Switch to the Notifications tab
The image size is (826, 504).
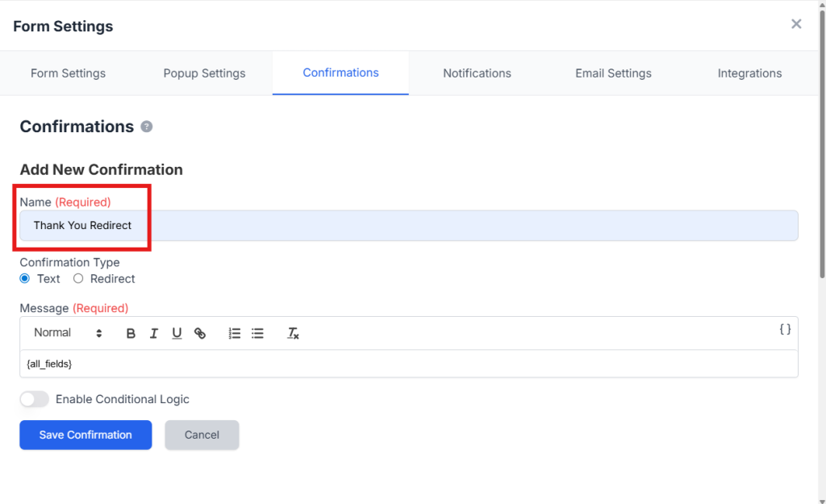pos(477,73)
